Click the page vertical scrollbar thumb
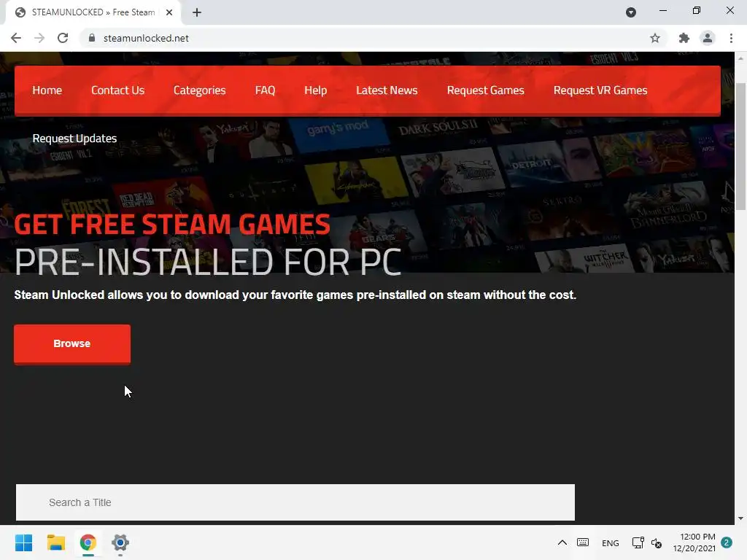Viewport: 747px width, 560px height. pos(740,147)
